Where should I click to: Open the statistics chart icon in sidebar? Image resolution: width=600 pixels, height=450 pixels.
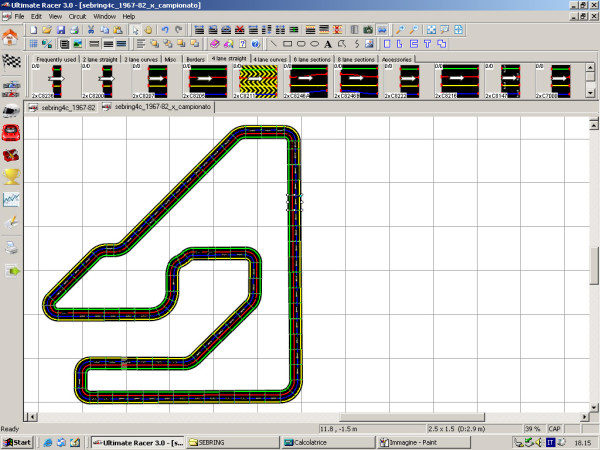click(12, 199)
